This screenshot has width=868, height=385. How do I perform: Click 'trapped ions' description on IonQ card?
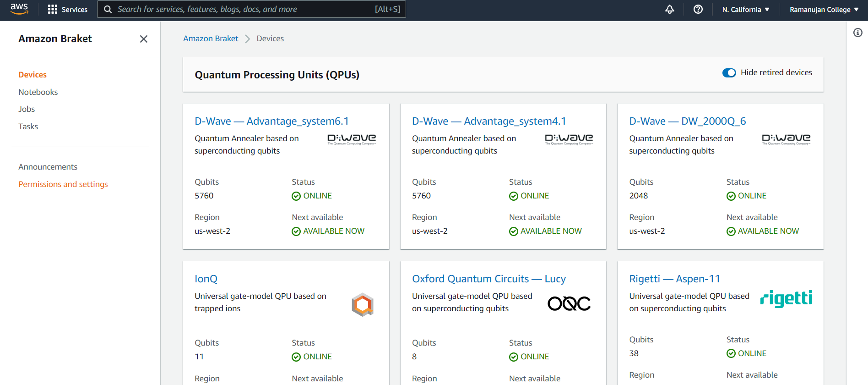point(217,308)
